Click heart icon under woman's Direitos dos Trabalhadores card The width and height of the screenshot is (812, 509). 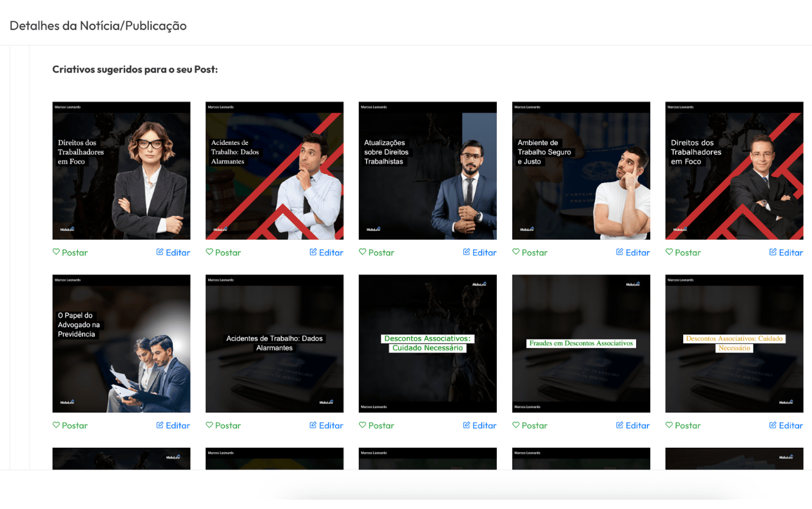[56, 252]
